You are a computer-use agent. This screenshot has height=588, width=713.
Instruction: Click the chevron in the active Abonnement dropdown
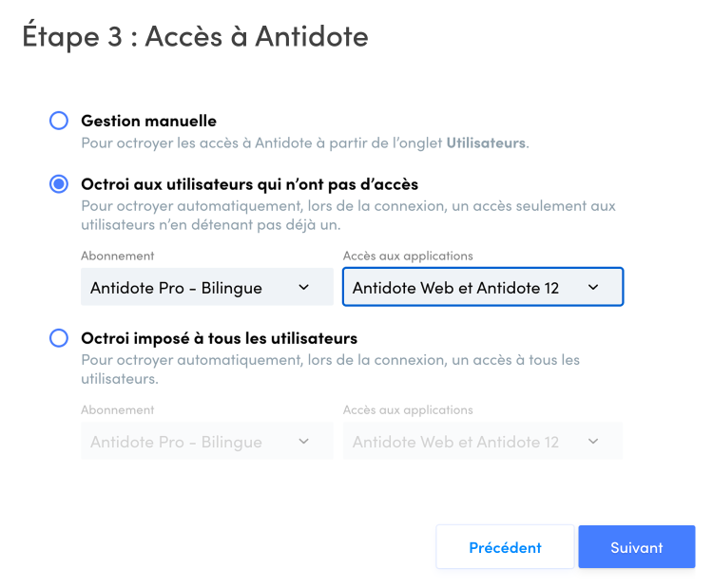(303, 287)
